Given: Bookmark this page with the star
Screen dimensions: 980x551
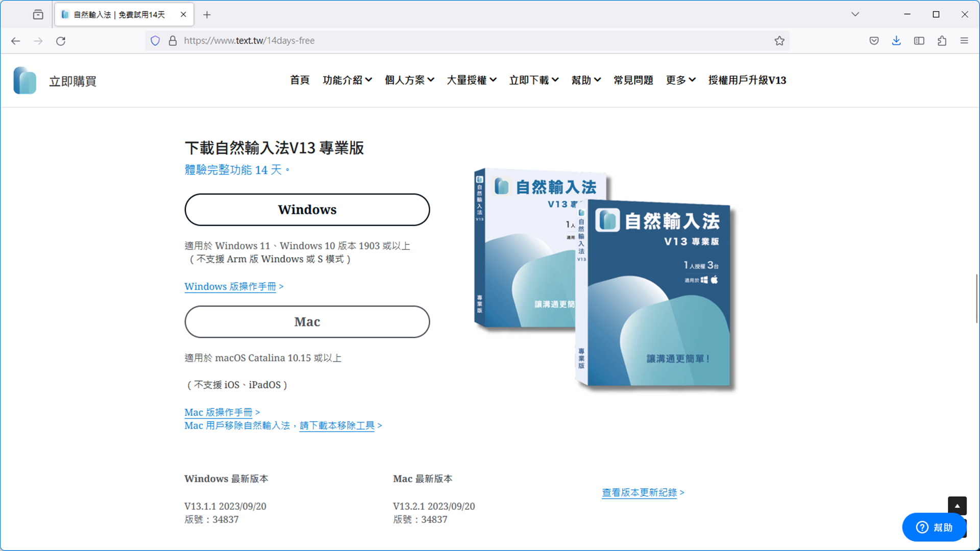Looking at the screenshot, I should (779, 41).
